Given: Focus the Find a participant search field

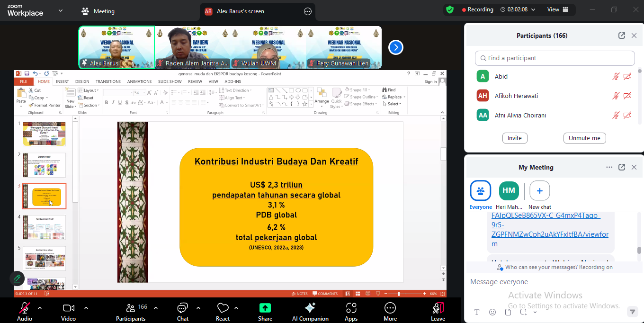Looking at the screenshot, I should [555, 58].
